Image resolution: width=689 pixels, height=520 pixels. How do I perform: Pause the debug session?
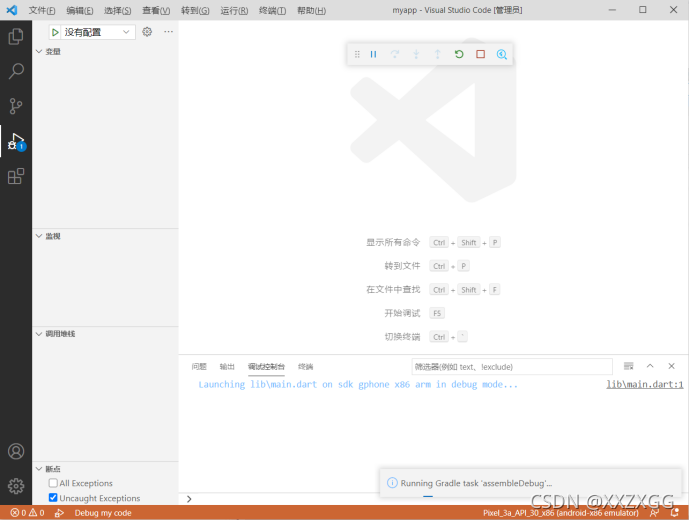374,54
